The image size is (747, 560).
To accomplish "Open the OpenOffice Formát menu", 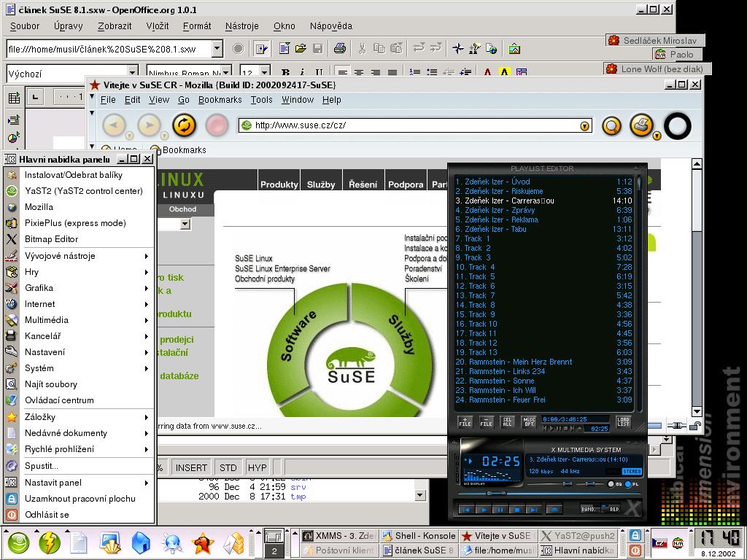I will click(197, 26).
